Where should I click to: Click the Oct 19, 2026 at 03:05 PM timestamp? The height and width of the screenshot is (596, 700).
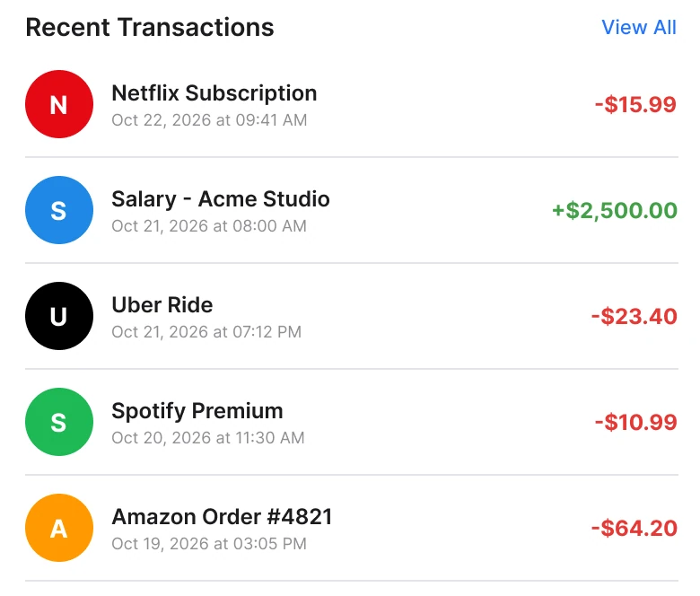(x=209, y=543)
